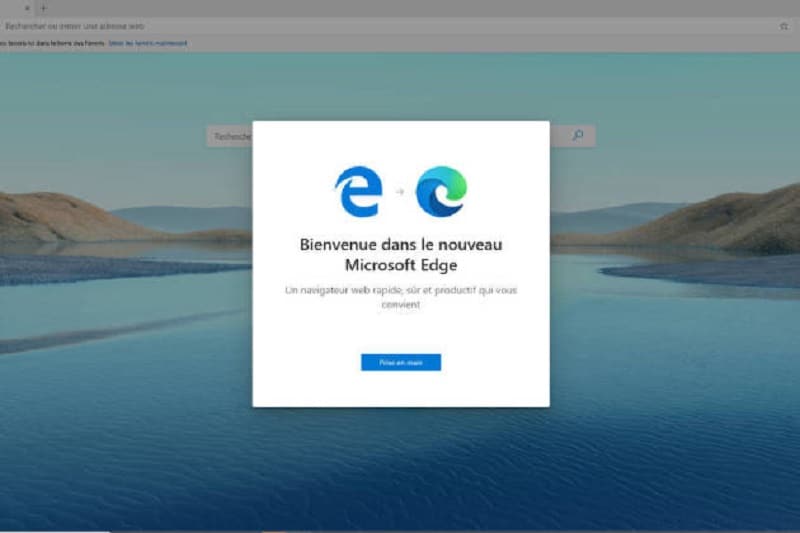Click the magnifier icon in the search box

tap(577, 136)
